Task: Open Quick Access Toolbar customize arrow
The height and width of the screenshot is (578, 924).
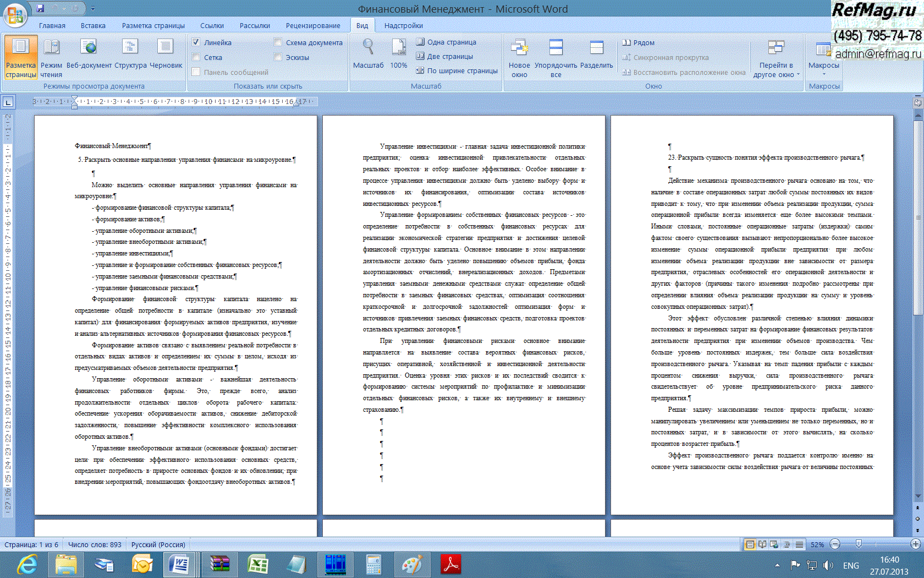Action: point(93,9)
